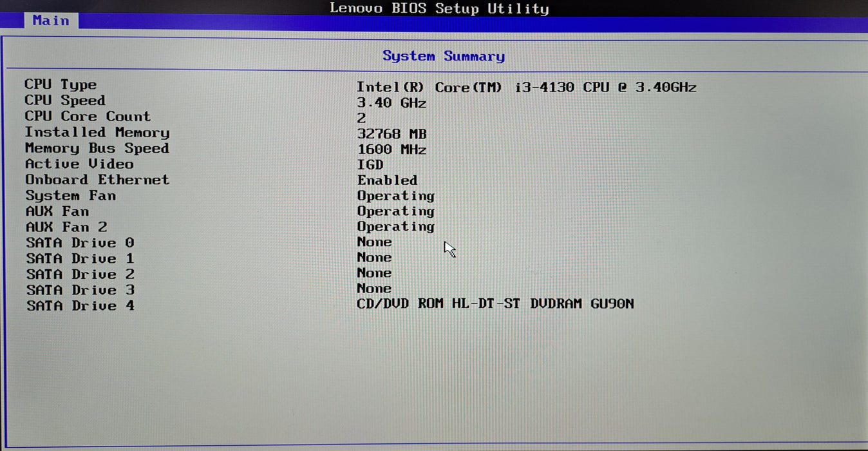The image size is (868, 451).
Task: Select the System Fan label
Action: (x=71, y=195)
